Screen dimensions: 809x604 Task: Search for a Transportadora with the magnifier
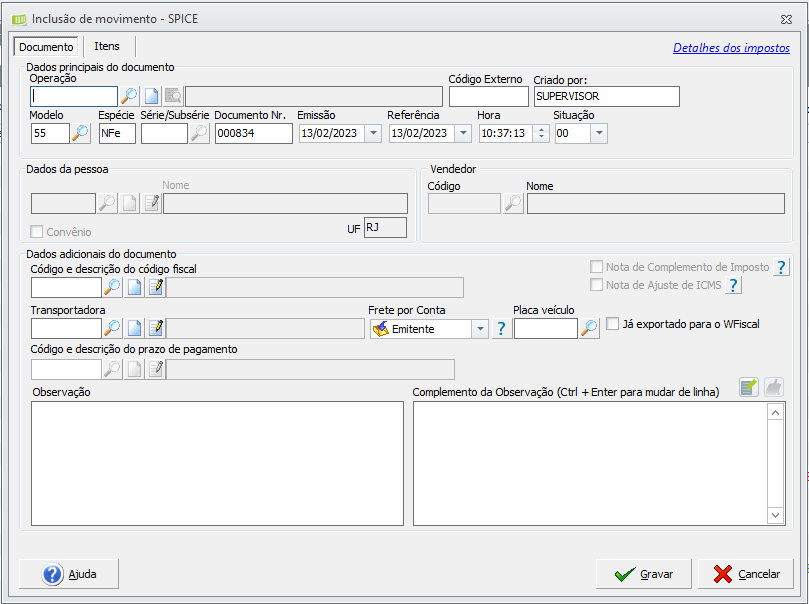pyautogui.click(x=112, y=328)
